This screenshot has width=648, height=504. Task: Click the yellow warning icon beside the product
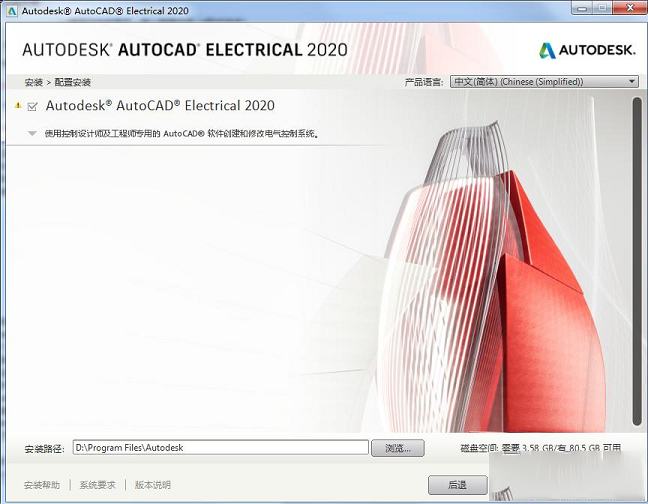[x=18, y=105]
